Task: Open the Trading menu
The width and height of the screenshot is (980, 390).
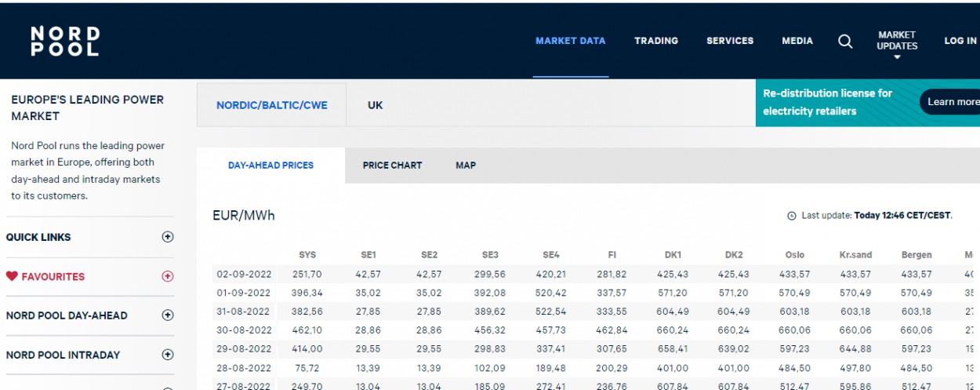Action: pyautogui.click(x=656, y=41)
